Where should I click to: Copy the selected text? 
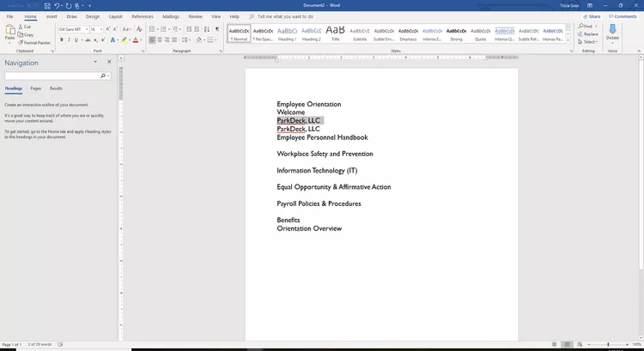[x=26, y=34]
